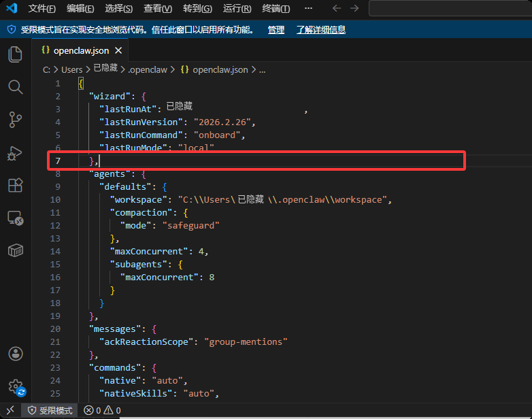Click the "lastRunAt" key

tap(128, 110)
